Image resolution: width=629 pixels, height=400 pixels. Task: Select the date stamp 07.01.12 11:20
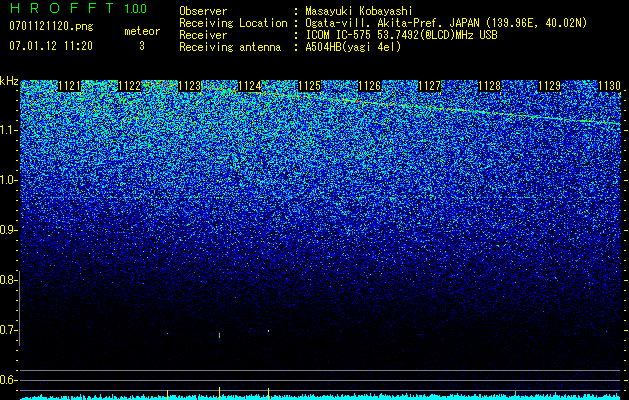coord(51,46)
